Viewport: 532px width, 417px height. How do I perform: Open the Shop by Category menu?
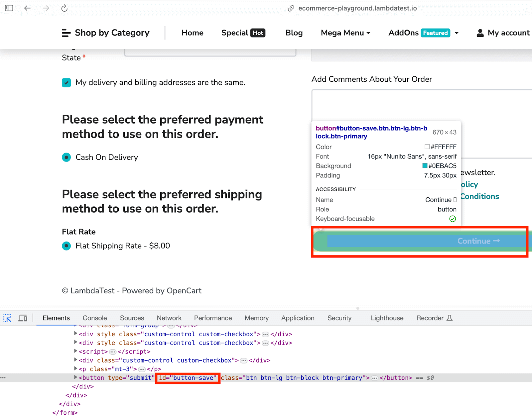(x=105, y=33)
